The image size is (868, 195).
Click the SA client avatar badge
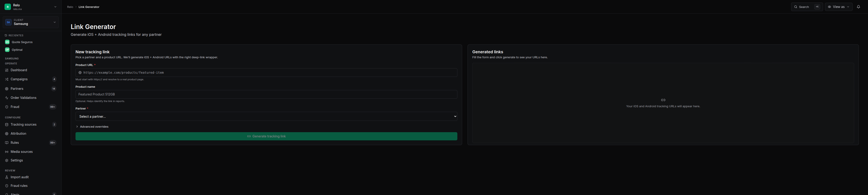click(x=8, y=22)
